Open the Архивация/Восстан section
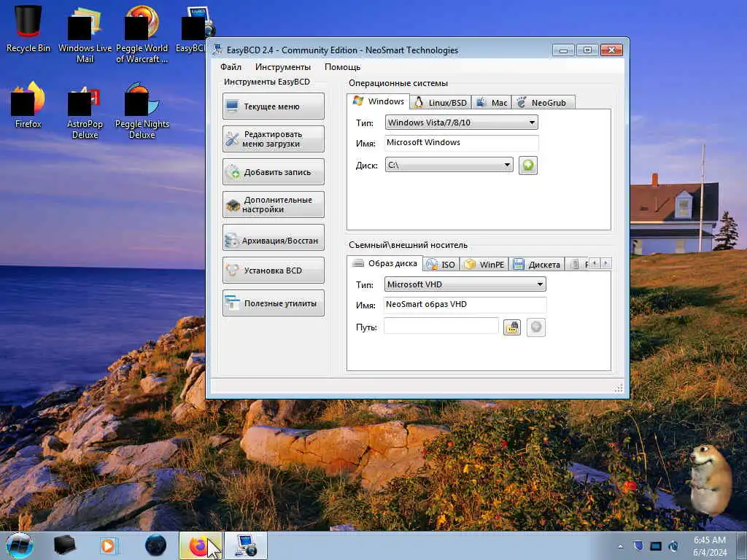747x560 pixels. coord(274,238)
